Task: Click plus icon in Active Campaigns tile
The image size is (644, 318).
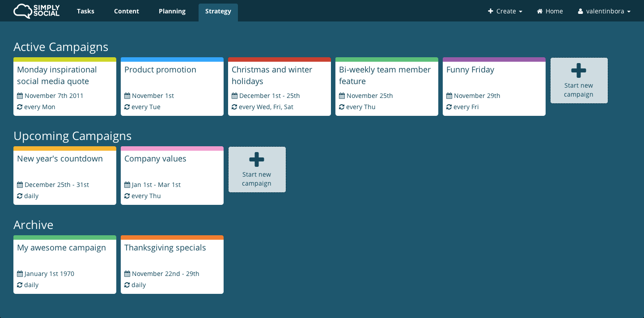Action: click(x=579, y=71)
